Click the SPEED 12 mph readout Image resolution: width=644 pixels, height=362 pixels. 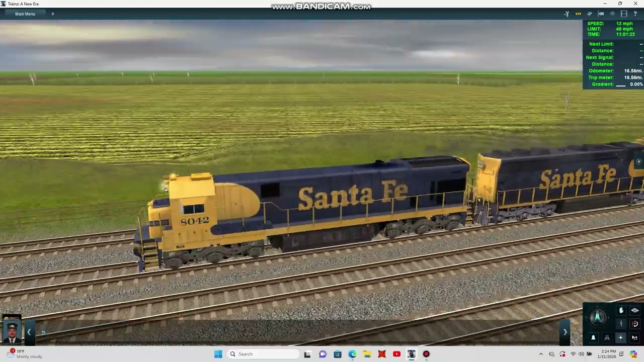coord(610,24)
